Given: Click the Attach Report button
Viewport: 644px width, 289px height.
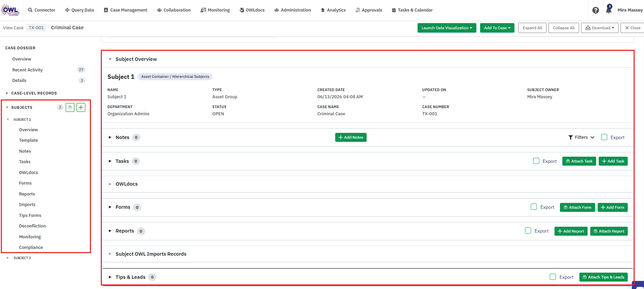Looking at the screenshot, I should tap(609, 231).
